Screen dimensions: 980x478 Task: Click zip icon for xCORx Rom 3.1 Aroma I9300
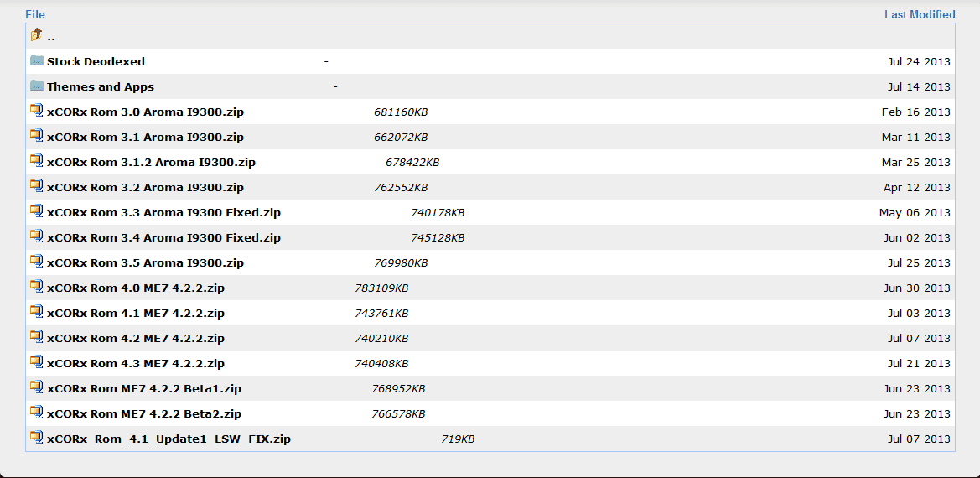tap(36, 136)
